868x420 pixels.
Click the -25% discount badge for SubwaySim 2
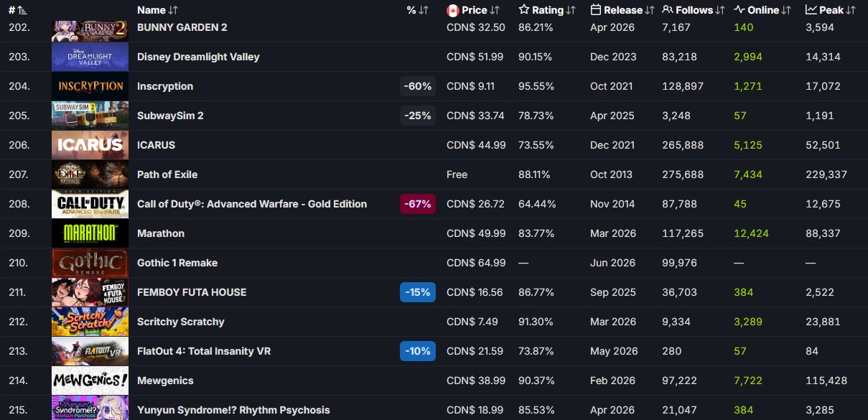click(418, 116)
